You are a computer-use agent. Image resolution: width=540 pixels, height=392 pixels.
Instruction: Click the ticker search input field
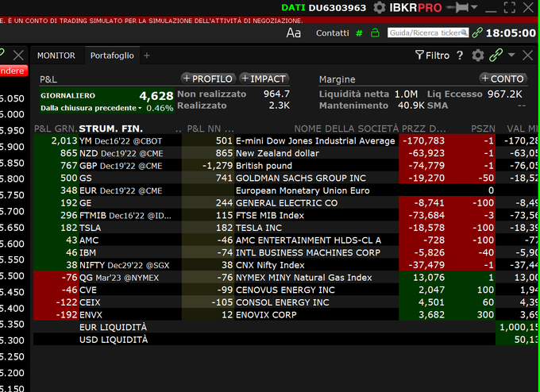(428, 33)
